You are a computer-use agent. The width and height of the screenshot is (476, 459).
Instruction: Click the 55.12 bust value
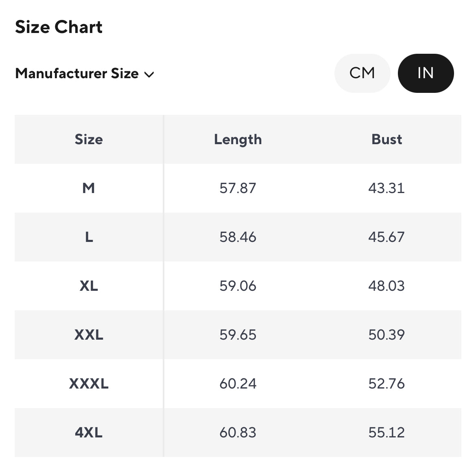pyautogui.click(x=386, y=433)
